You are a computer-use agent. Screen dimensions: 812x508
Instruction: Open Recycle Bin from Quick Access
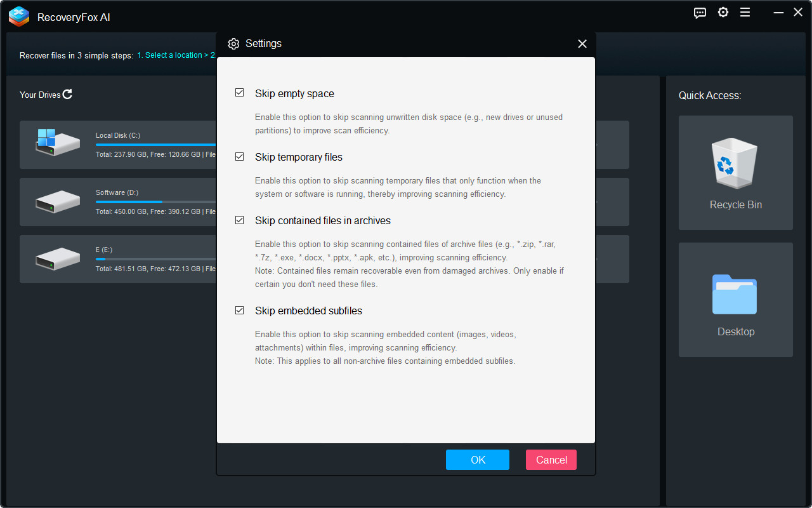tap(735, 164)
